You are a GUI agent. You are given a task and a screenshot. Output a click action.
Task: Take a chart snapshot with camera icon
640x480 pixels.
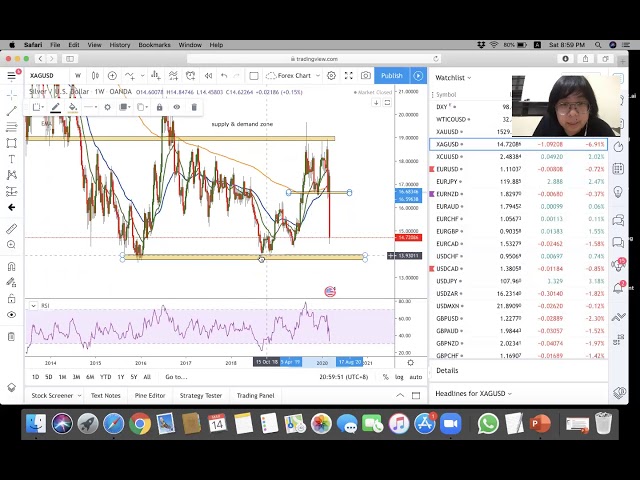point(366,76)
